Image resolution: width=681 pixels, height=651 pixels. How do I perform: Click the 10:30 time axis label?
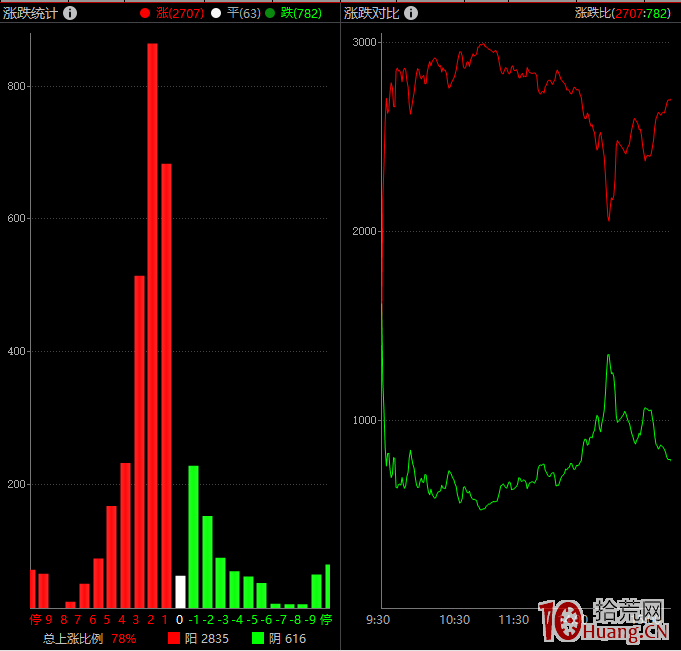[455, 620]
